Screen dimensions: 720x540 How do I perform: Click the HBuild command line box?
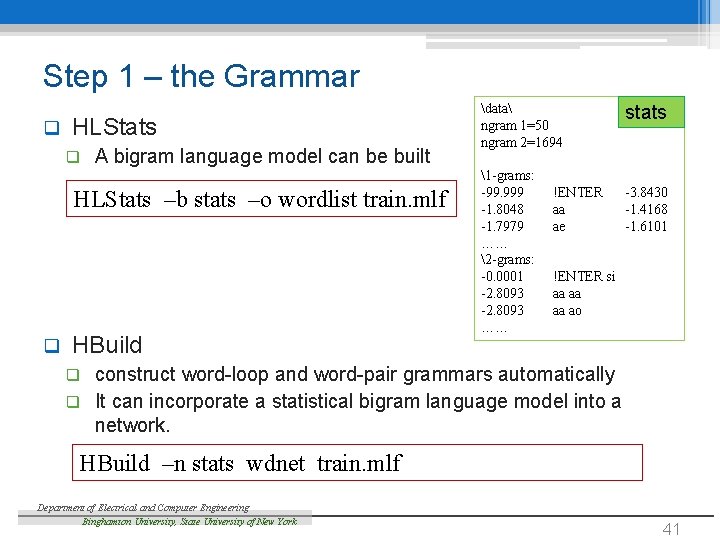coord(357,462)
